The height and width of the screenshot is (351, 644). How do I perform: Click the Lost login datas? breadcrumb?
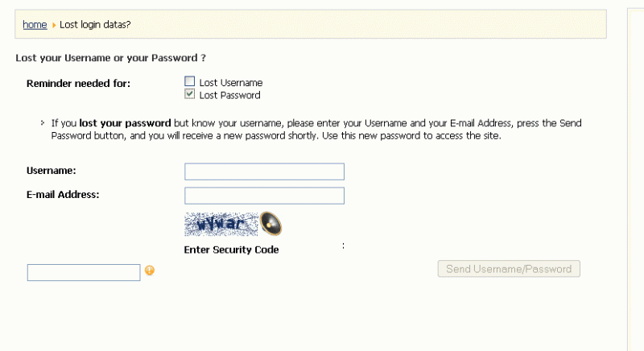pos(95,25)
